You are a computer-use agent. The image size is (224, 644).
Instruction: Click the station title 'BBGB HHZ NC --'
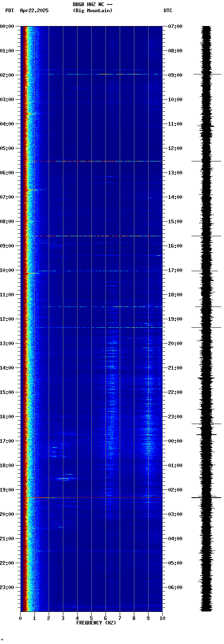tap(93, 4)
